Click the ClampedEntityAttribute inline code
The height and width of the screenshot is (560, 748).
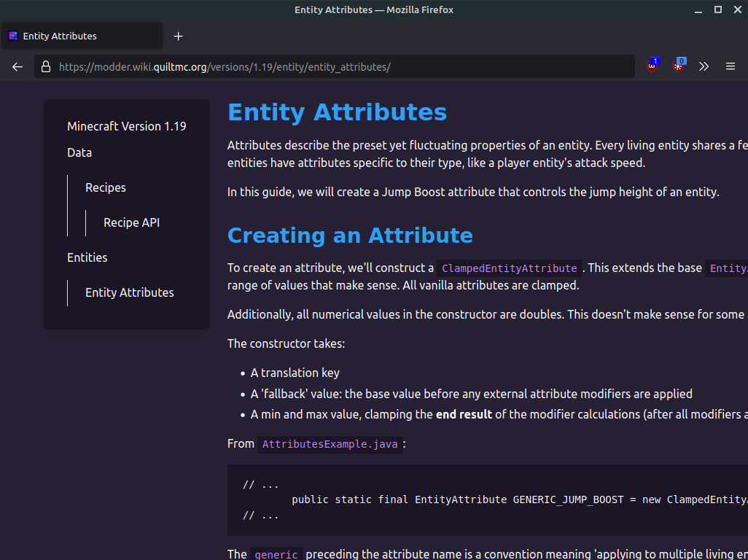509,268
